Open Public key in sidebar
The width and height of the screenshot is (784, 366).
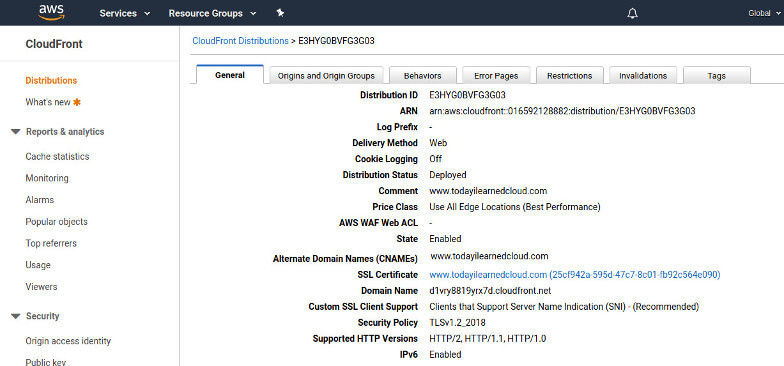pyautogui.click(x=46, y=362)
